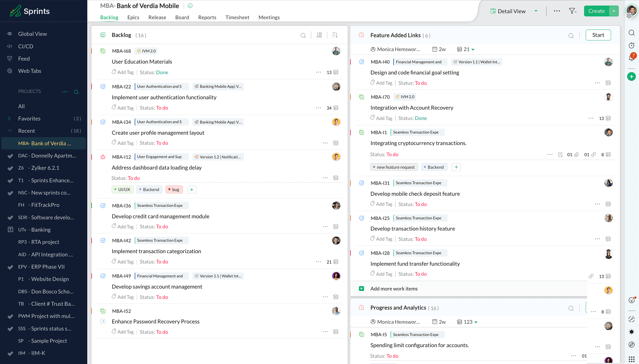Click project info icon beside Bank of Verdia Mobile

point(190,6)
